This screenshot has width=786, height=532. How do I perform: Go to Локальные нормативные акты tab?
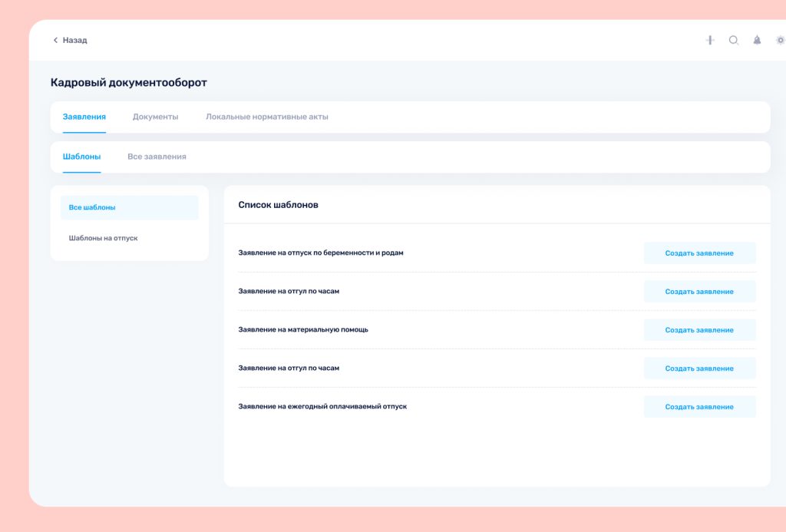point(266,117)
